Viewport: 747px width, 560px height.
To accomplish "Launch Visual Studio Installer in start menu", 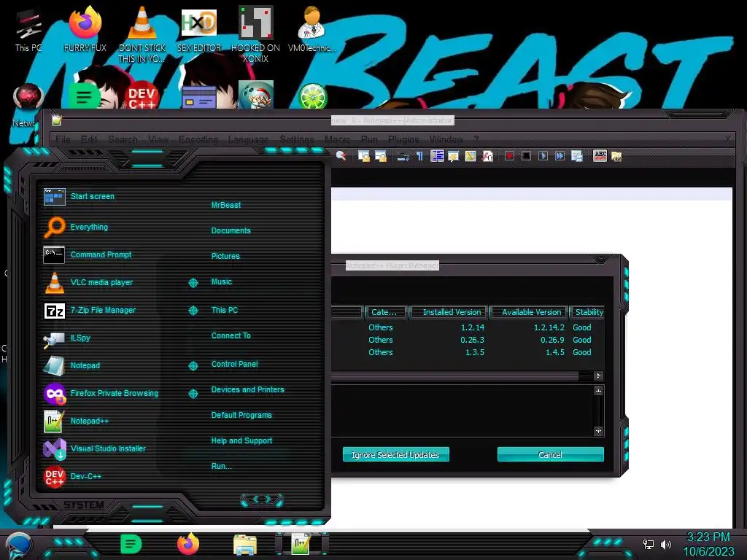I will pyautogui.click(x=108, y=448).
